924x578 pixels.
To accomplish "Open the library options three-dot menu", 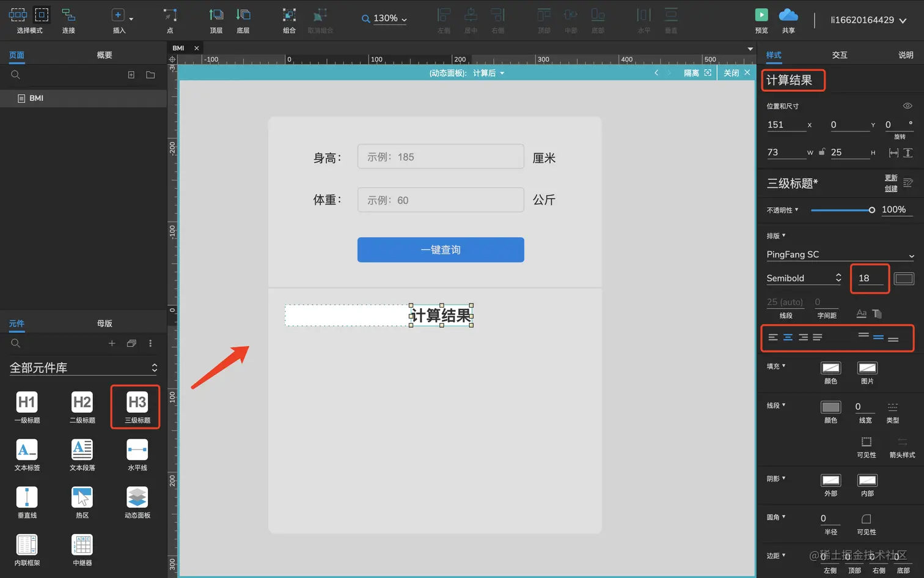I will pos(150,343).
